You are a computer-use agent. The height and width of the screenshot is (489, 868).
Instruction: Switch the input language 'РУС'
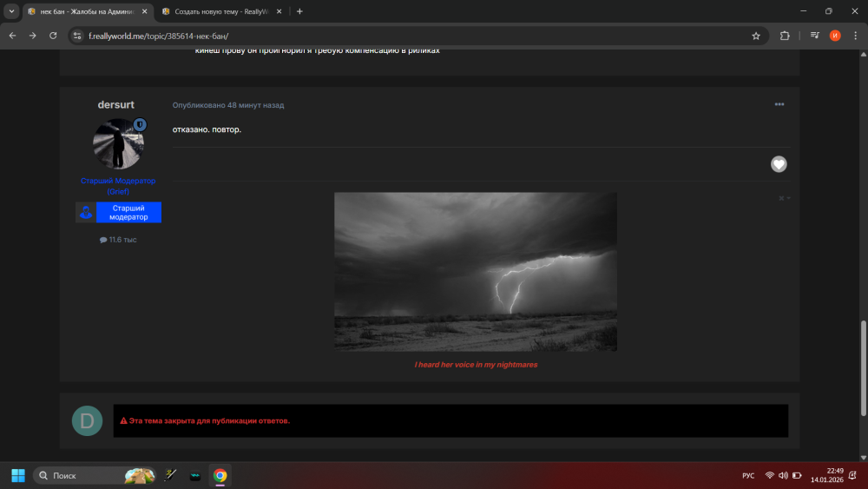(x=748, y=476)
